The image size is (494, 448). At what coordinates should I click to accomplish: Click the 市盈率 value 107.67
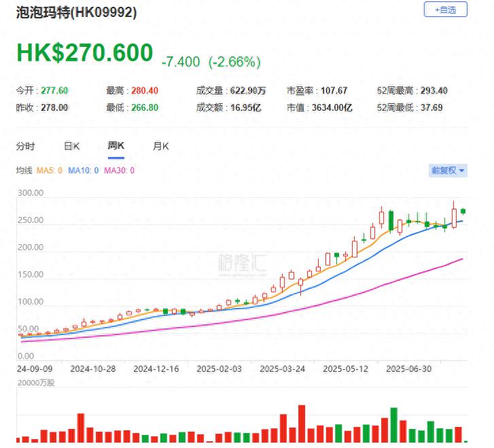coord(333,90)
